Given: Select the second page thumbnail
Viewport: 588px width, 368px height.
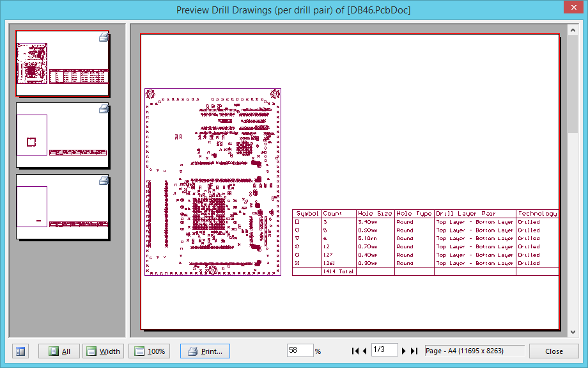Looking at the screenshot, I should [62, 135].
